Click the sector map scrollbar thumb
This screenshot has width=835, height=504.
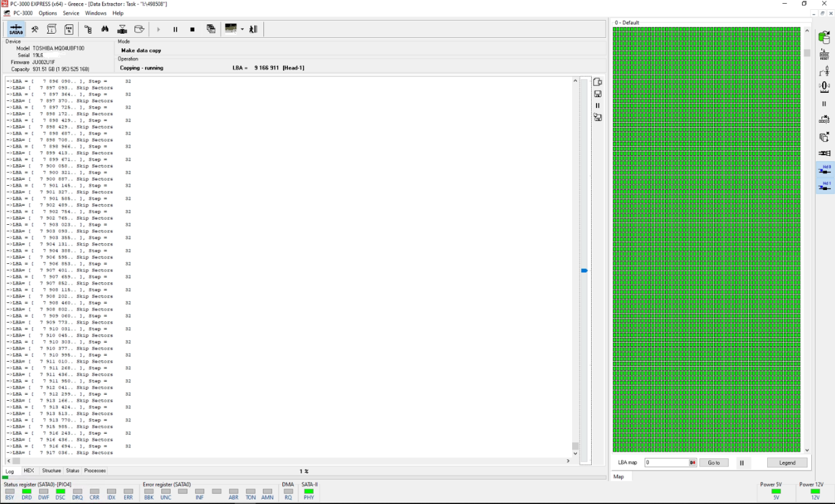[807, 53]
